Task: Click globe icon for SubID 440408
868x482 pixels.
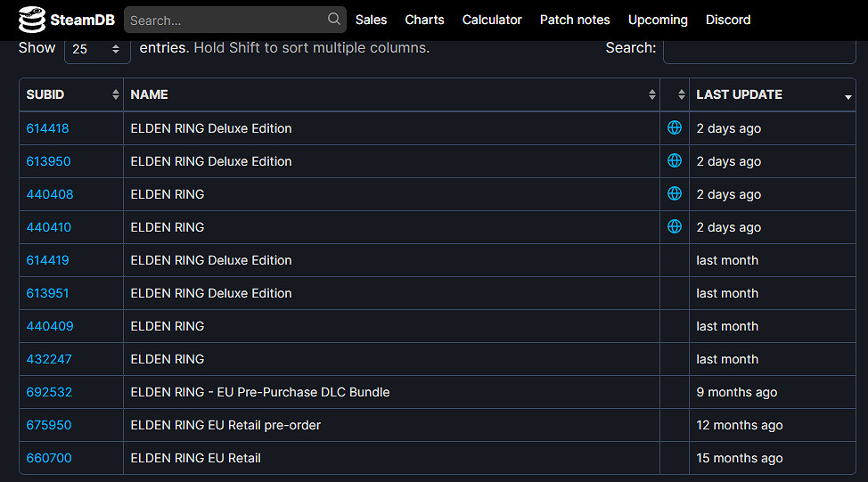Action: (675, 194)
